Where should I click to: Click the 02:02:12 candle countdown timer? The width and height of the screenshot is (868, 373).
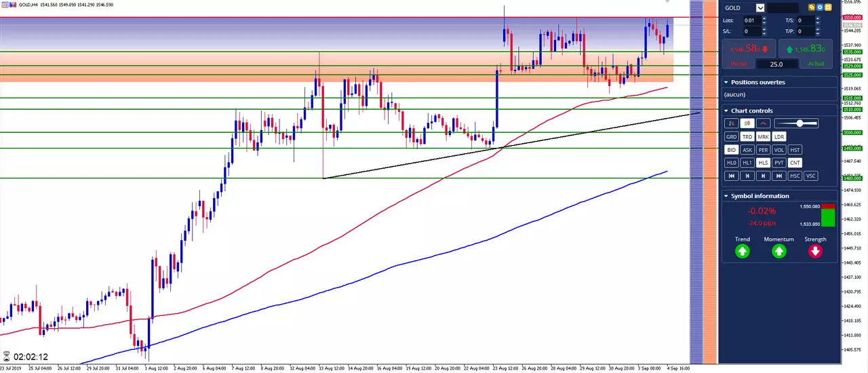tap(31, 356)
